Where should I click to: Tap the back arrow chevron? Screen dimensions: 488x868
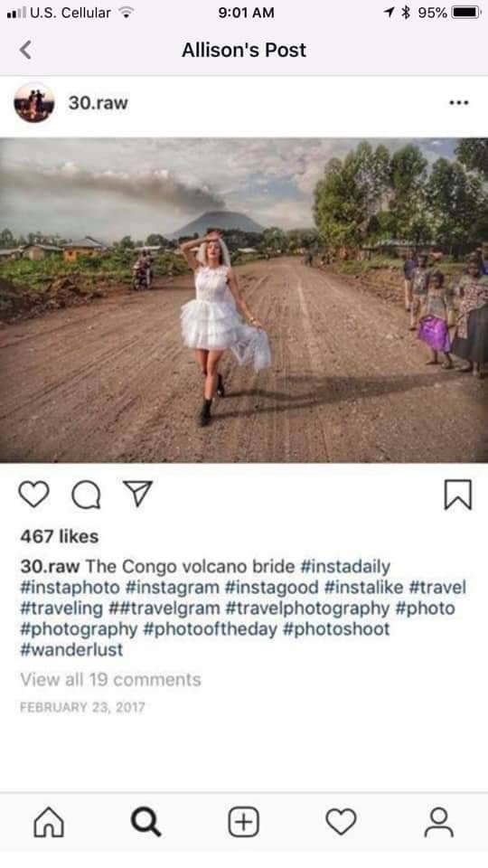click(x=25, y=50)
